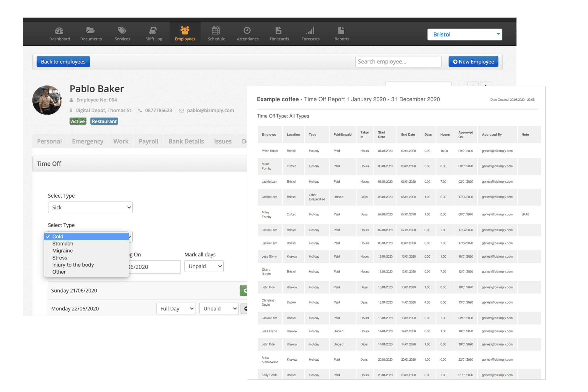
Task: Select Stress as the sick type
Action: (59, 258)
